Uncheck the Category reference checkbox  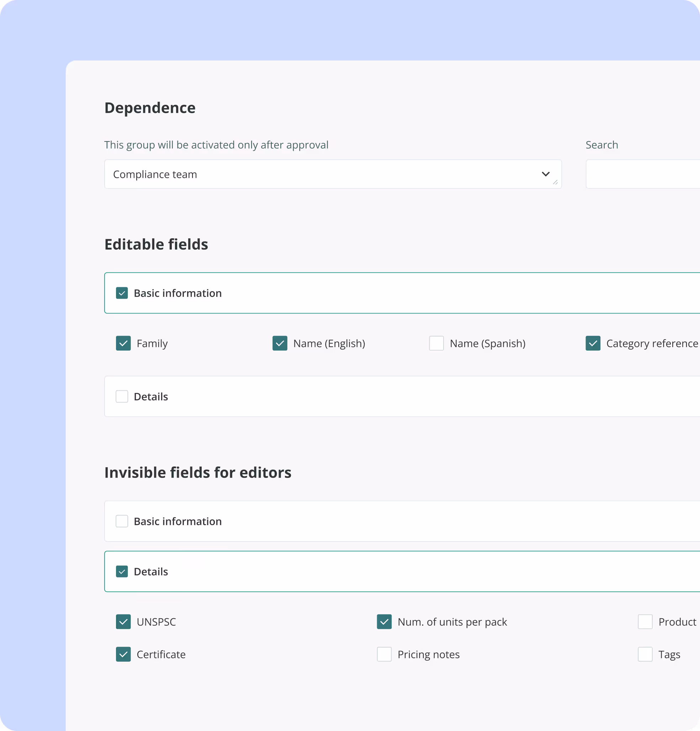[593, 343]
